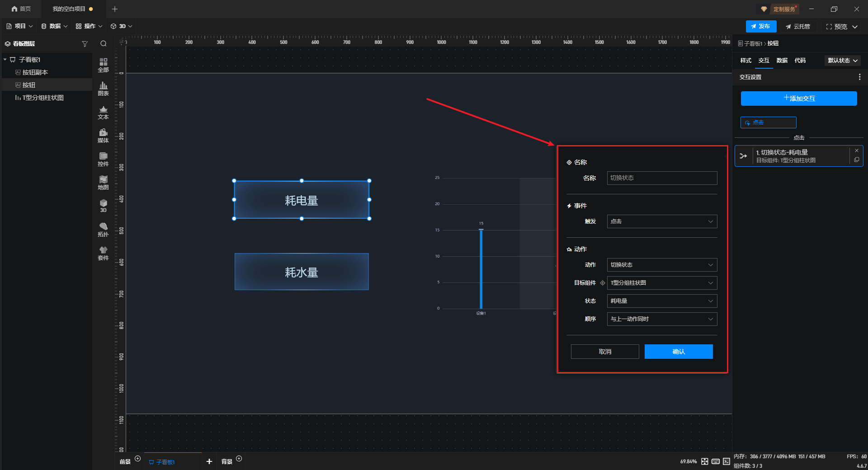Expand the 顺序 order dropdown
Screen dimensions: 868x470
661,319
